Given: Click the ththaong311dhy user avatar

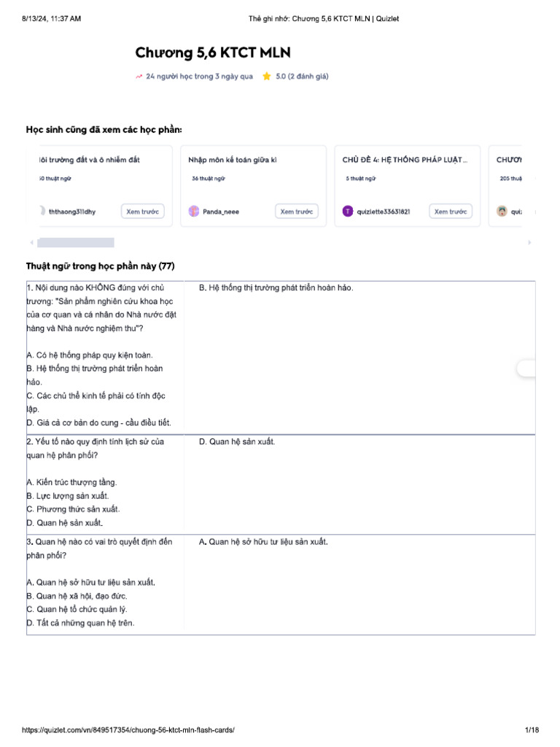Looking at the screenshot, I should (42, 211).
